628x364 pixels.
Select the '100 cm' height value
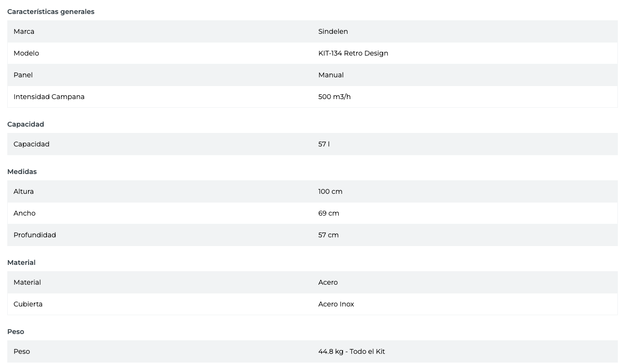tap(330, 191)
